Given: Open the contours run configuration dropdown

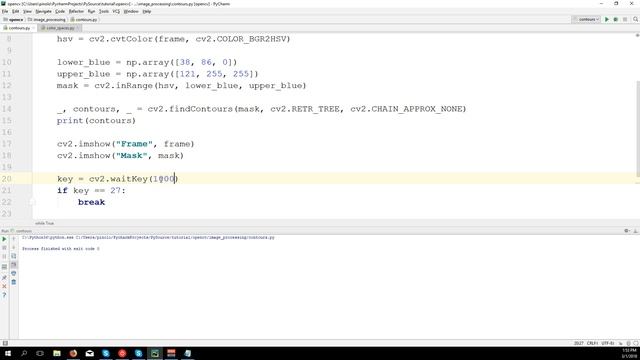Looking at the screenshot, I should pos(586,19).
